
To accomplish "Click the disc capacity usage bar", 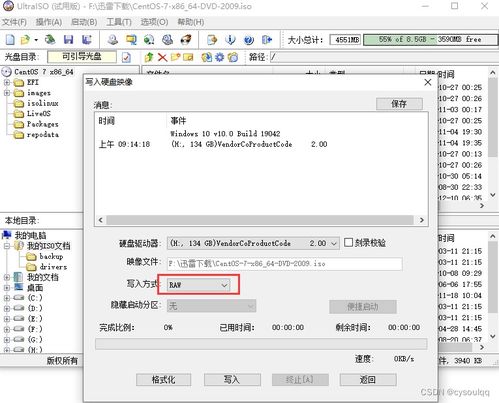I will 430,40.
